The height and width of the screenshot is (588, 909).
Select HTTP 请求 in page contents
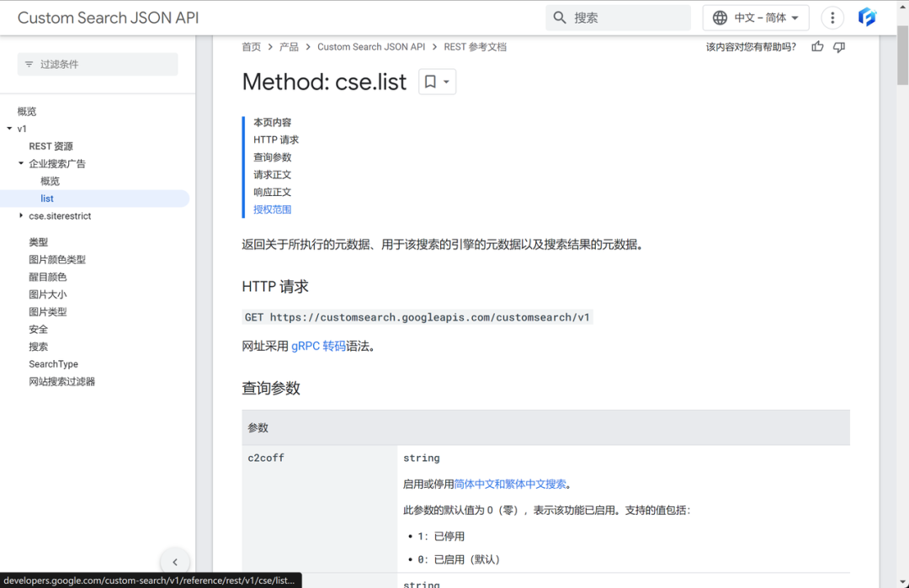[276, 140]
